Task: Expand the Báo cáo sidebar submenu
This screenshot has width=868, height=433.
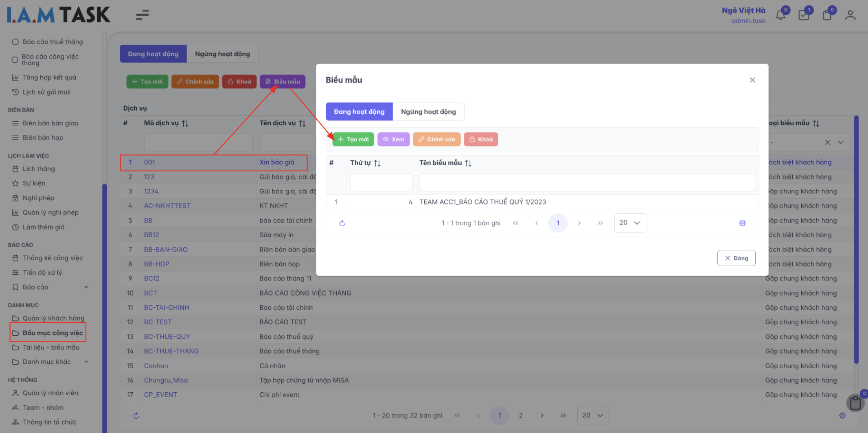Action: [x=86, y=287]
